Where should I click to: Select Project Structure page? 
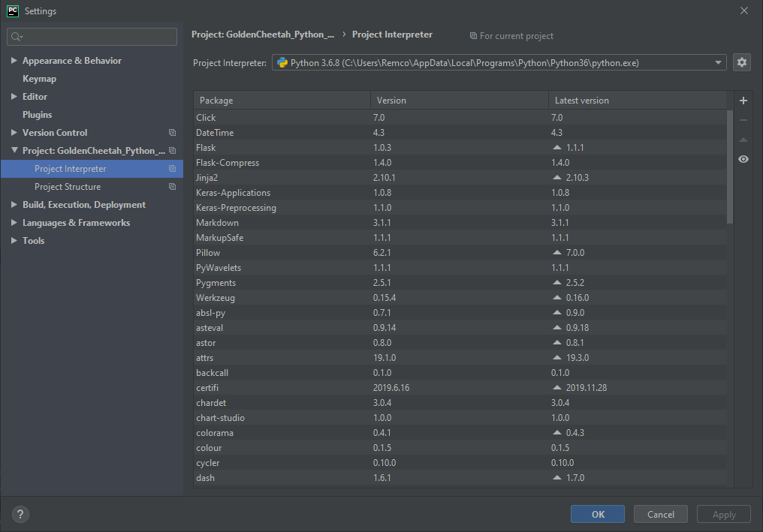click(68, 186)
